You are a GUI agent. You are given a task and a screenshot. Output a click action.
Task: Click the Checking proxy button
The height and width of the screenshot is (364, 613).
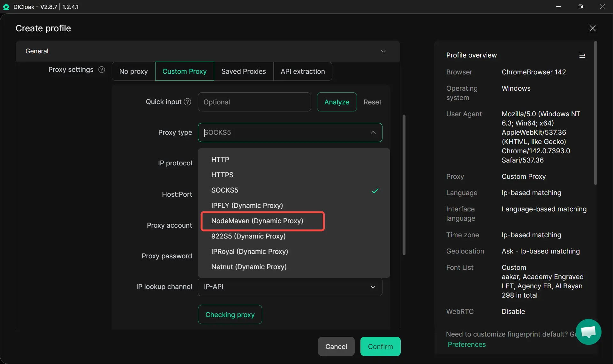click(x=230, y=315)
